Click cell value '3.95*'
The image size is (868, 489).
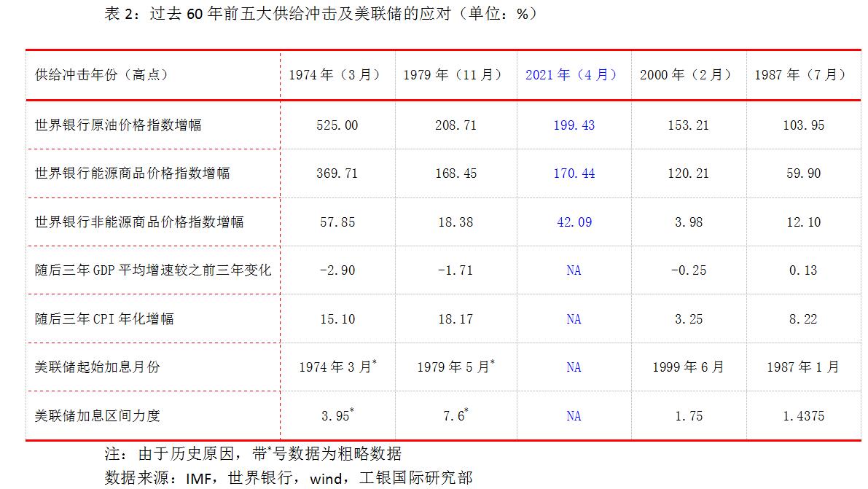click(337, 415)
